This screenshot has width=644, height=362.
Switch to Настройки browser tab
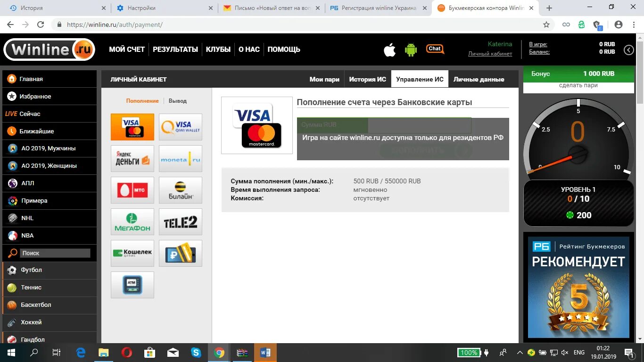(165, 8)
